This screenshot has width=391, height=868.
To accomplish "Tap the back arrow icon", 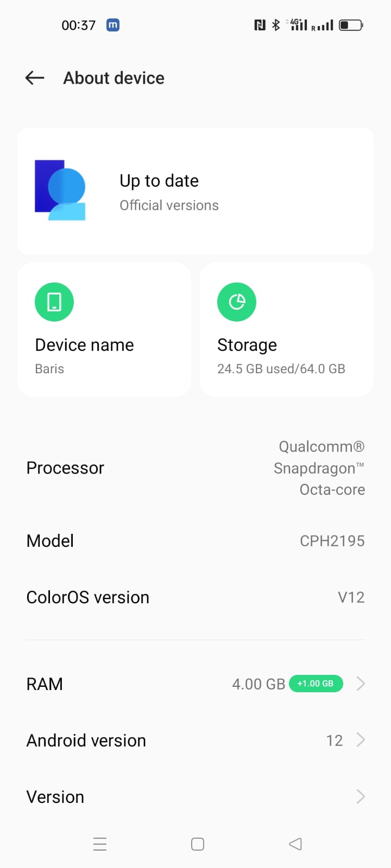I will point(35,78).
